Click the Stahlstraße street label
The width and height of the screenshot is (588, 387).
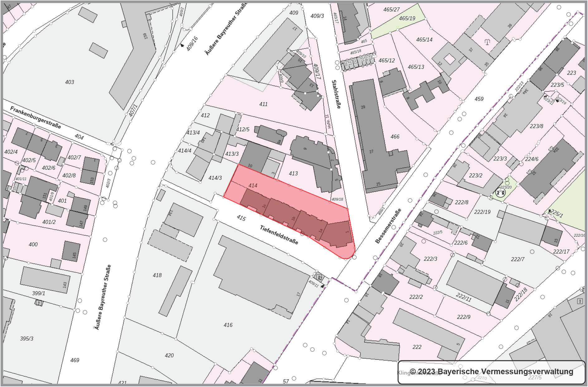tap(336, 94)
